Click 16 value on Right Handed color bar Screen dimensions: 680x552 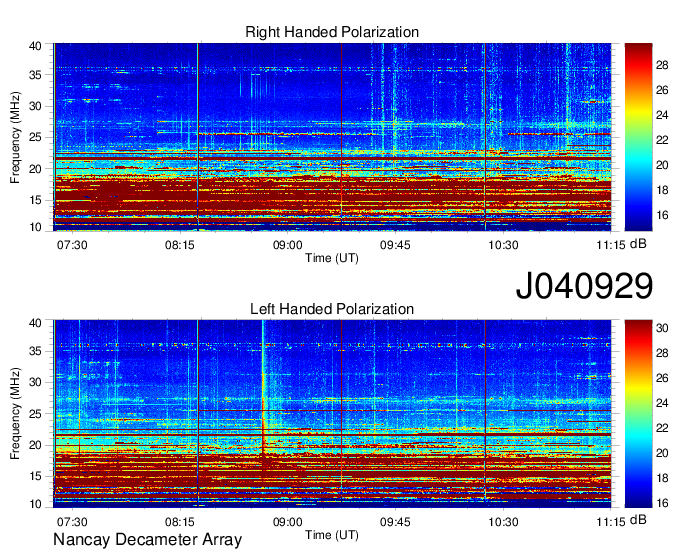click(662, 215)
